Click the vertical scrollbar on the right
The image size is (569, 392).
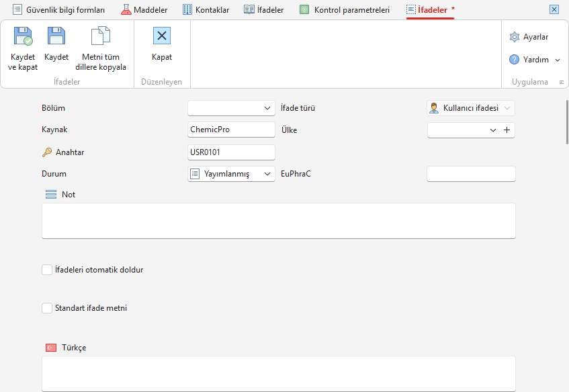tap(566, 122)
